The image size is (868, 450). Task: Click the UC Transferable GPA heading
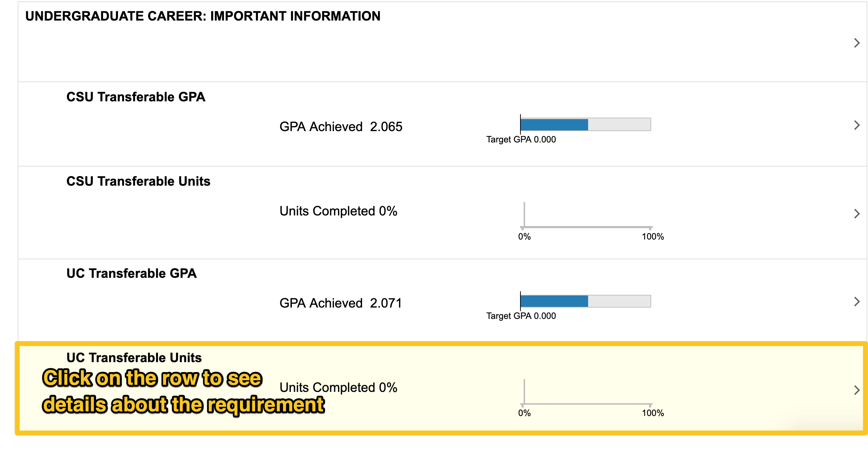[131, 273]
